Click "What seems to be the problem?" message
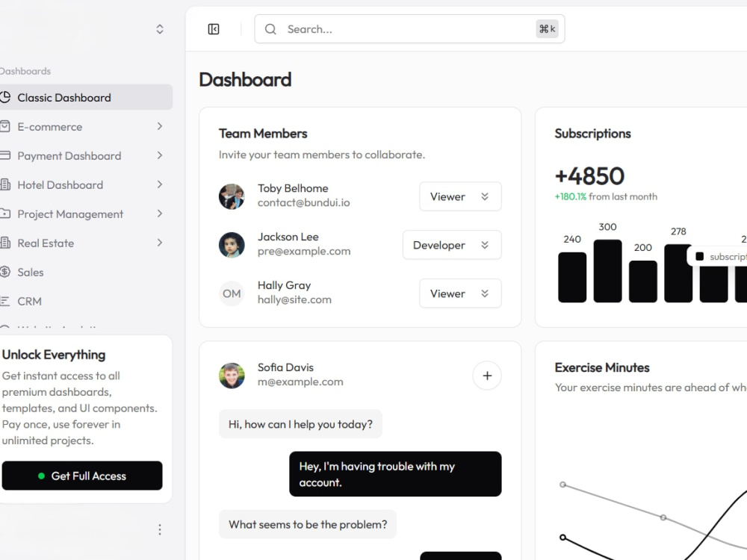This screenshot has width=747, height=560. click(308, 524)
